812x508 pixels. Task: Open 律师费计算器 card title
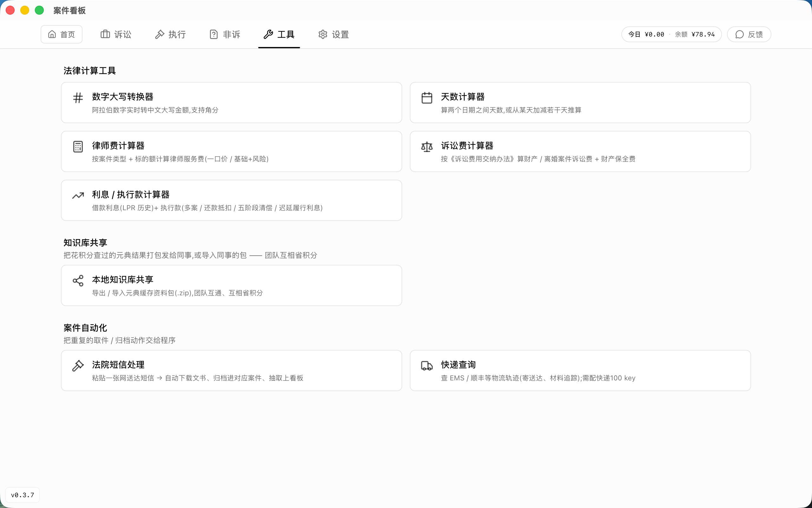(118, 145)
